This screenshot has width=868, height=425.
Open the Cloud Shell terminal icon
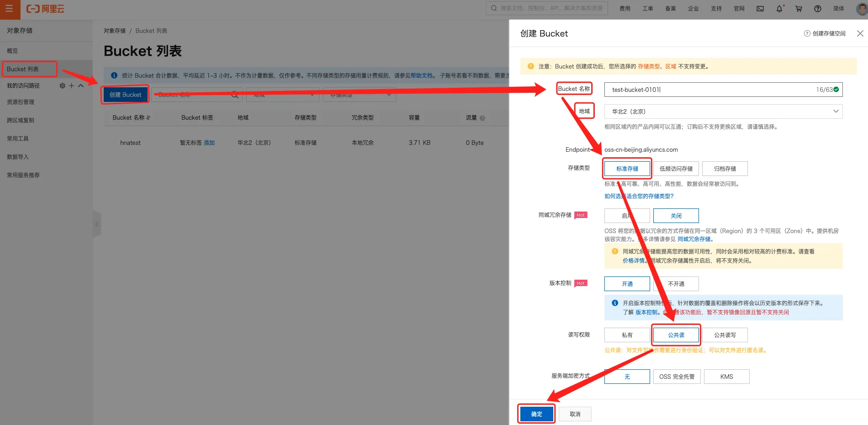point(760,9)
